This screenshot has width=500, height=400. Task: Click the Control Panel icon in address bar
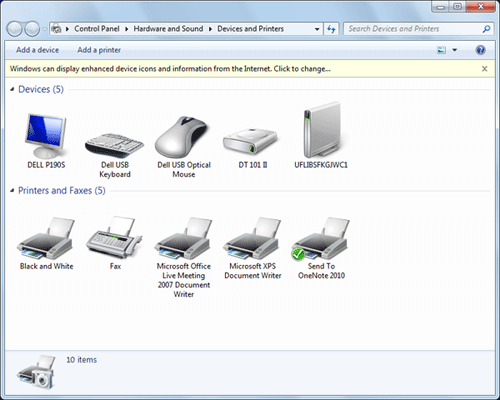pos(56,29)
